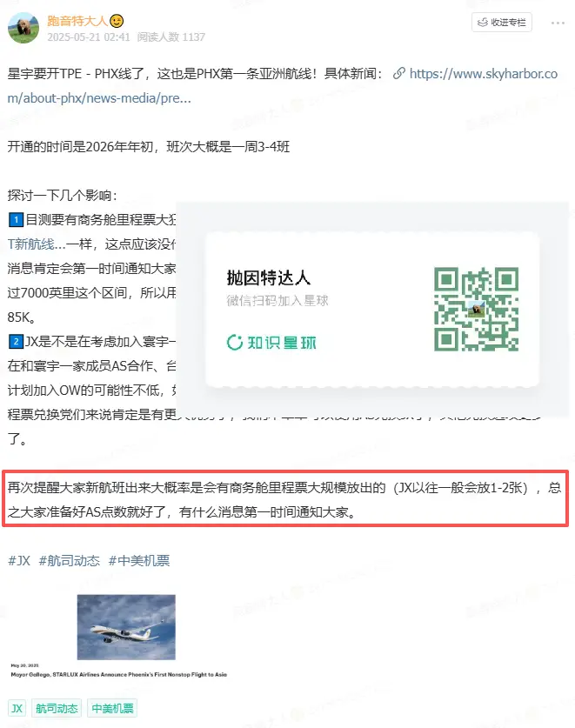Image resolution: width=575 pixels, height=728 pixels.
Task: Open the 跑音特大人 author name
Action: pyautogui.click(x=77, y=21)
